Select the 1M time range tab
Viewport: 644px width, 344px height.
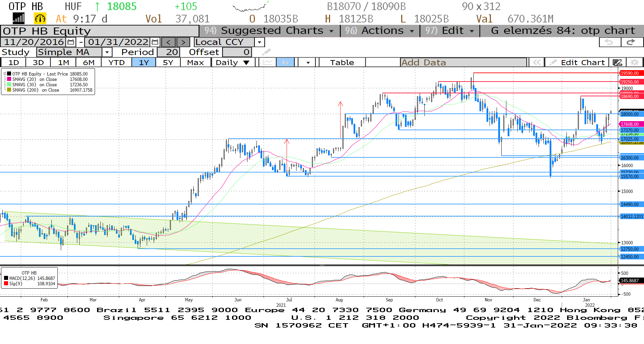[x=63, y=62]
